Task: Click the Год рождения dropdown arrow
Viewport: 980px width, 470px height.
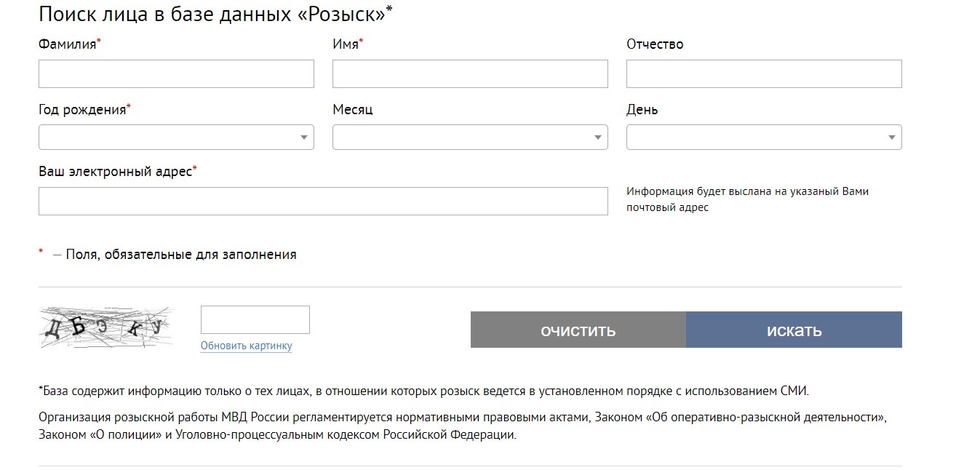Action: coord(304,138)
